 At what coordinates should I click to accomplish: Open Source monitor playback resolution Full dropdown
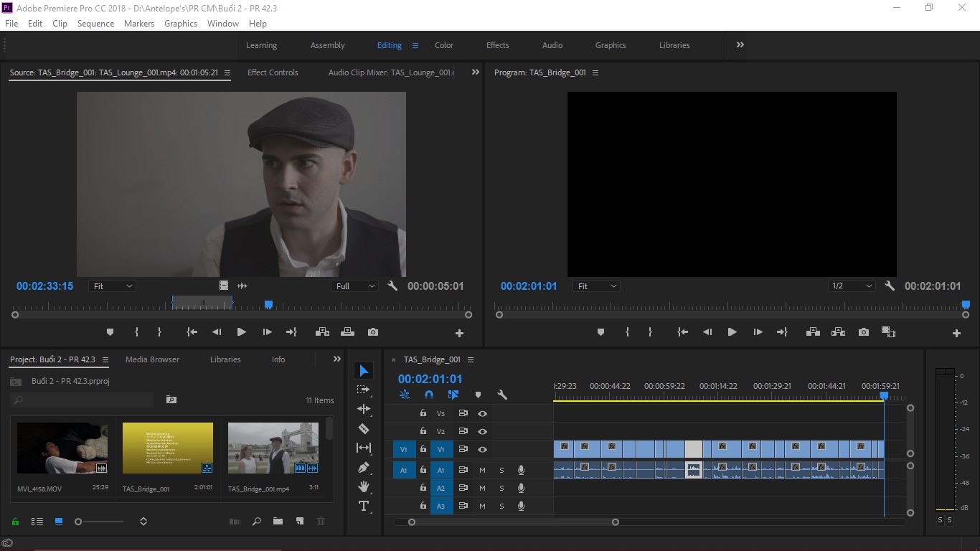tap(356, 286)
